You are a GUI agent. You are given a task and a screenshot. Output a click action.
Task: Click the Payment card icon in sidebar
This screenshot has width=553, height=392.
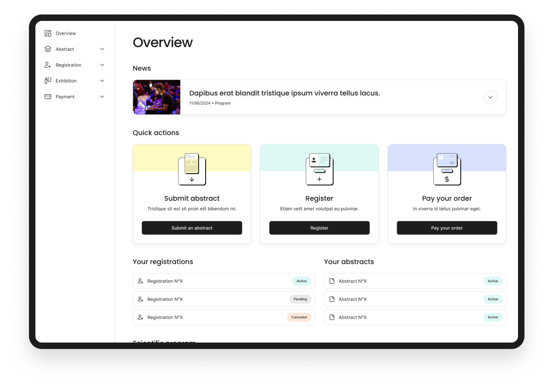pos(48,97)
